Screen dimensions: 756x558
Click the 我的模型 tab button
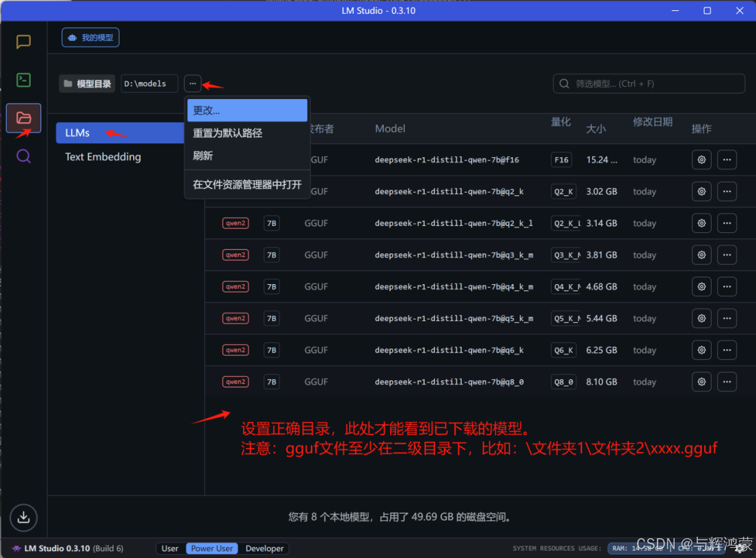click(91, 38)
